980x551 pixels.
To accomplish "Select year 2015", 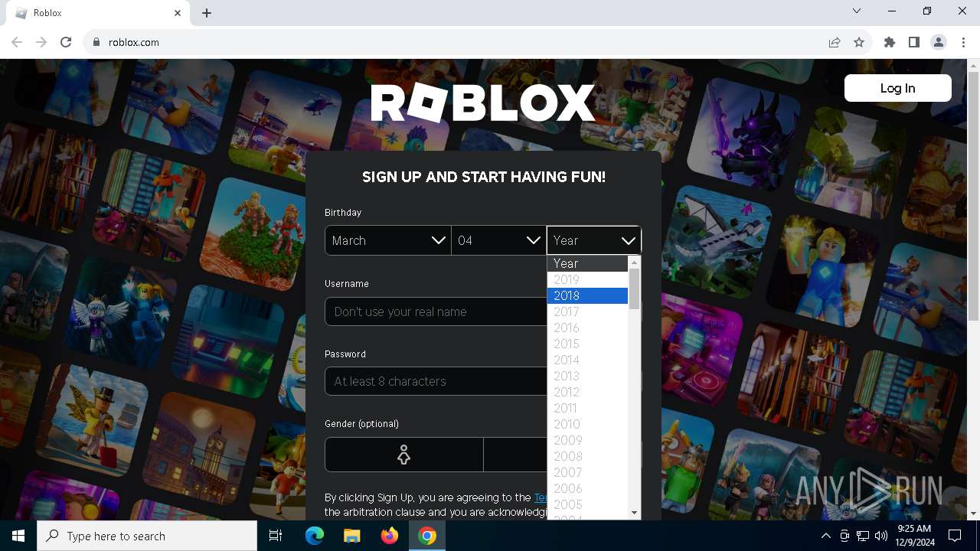I will tap(588, 344).
